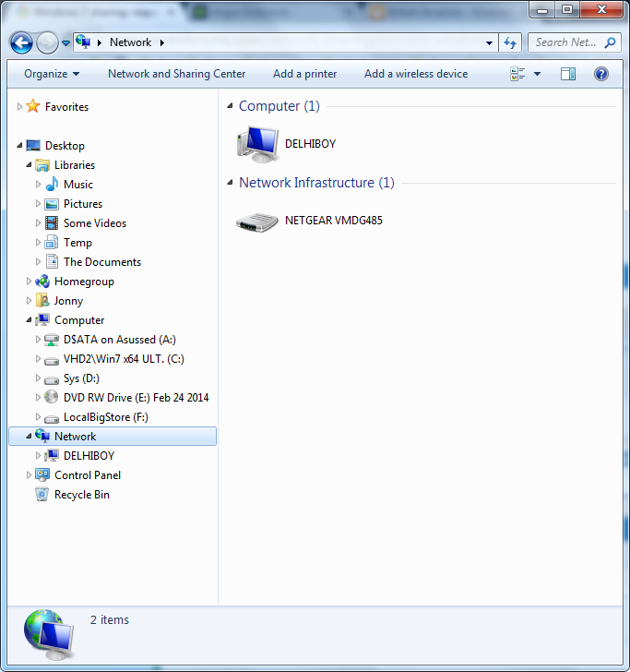Open the view options dropdown arrow

[537, 74]
